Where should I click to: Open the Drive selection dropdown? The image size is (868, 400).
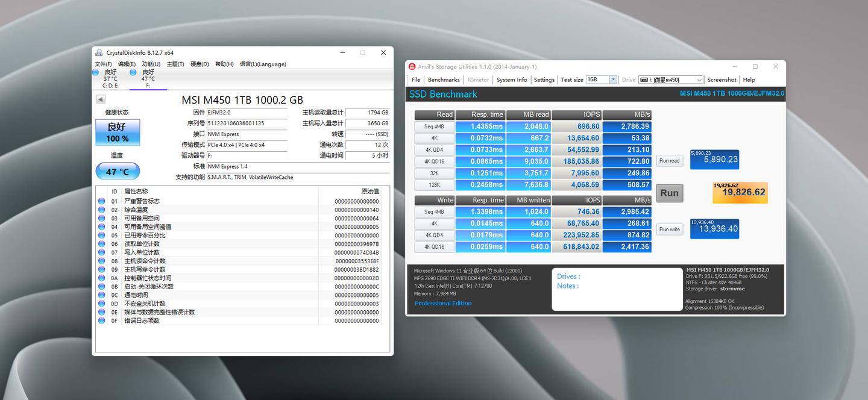click(x=698, y=80)
